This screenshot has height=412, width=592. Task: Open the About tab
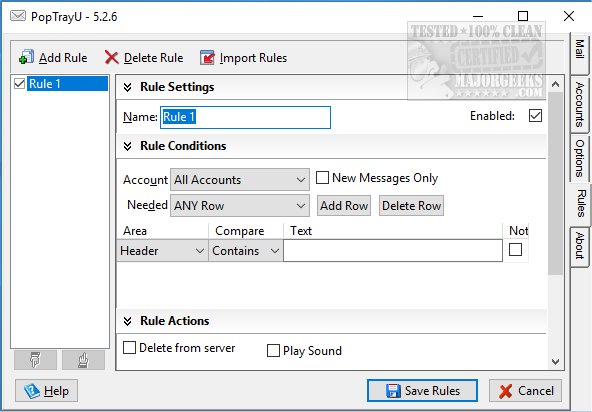click(x=580, y=246)
